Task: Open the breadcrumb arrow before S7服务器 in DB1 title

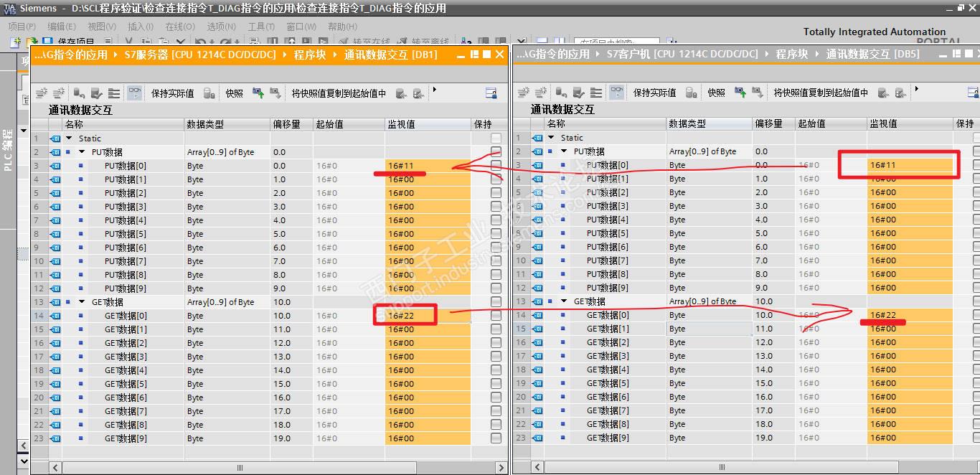Action: click(117, 55)
